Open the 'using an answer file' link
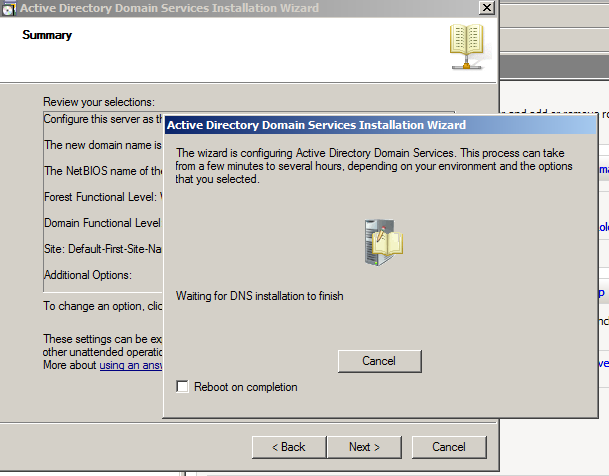The width and height of the screenshot is (609, 476). click(x=131, y=365)
